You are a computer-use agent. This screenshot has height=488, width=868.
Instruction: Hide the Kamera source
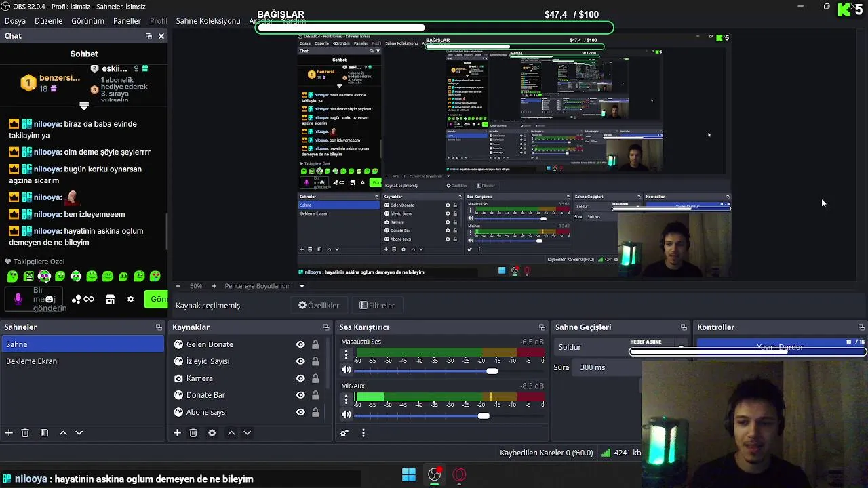point(300,378)
